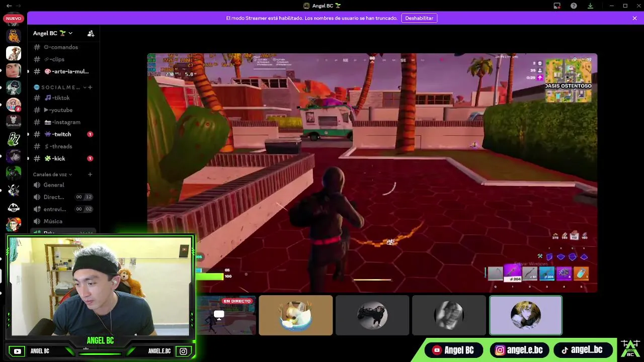Dismiss the Streamer mode banner with X
The height and width of the screenshot is (362, 644).
(634, 18)
